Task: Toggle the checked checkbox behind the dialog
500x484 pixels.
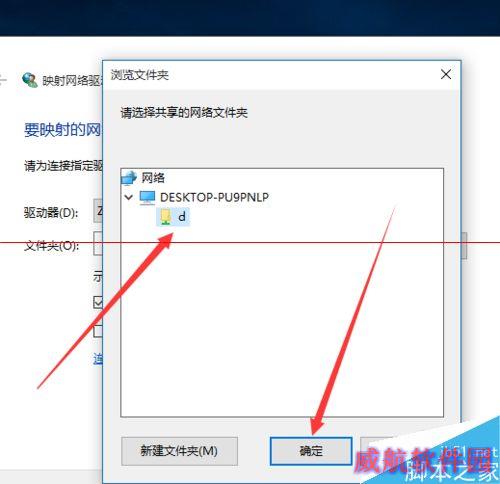Action: click(x=98, y=302)
